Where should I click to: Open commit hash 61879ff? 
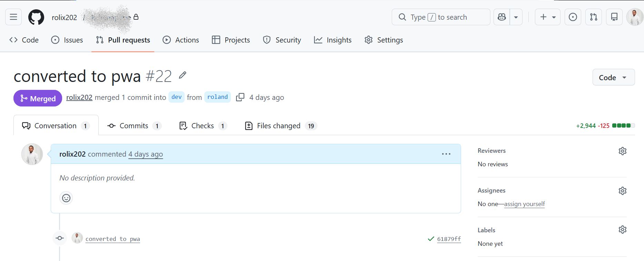click(x=449, y=239)
